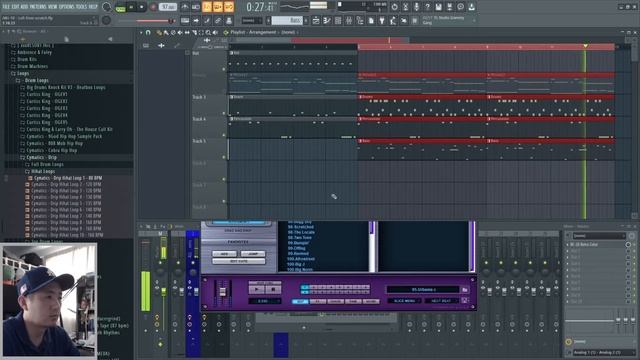
Task: Open the OPTIONS menu
Action: (67, 7)
